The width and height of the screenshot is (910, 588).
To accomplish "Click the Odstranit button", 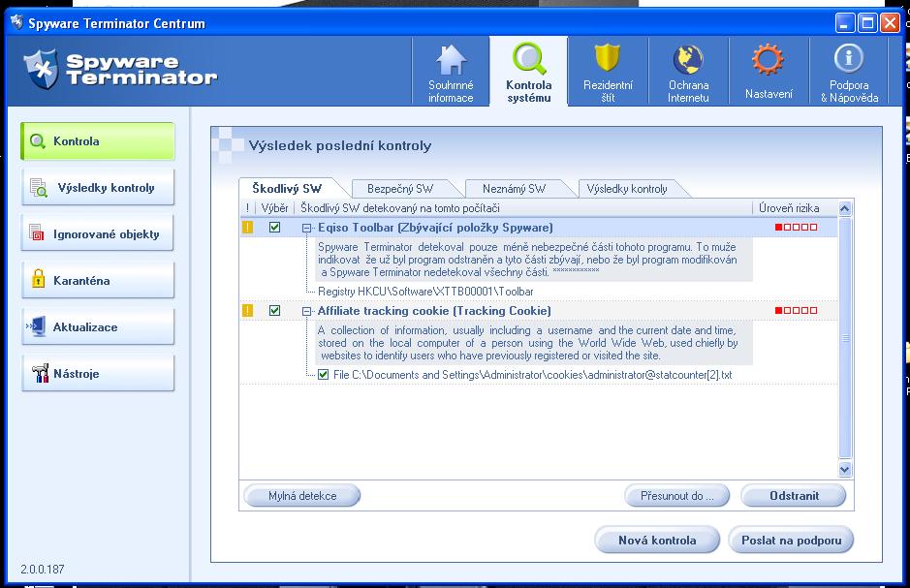I will 794,496.
